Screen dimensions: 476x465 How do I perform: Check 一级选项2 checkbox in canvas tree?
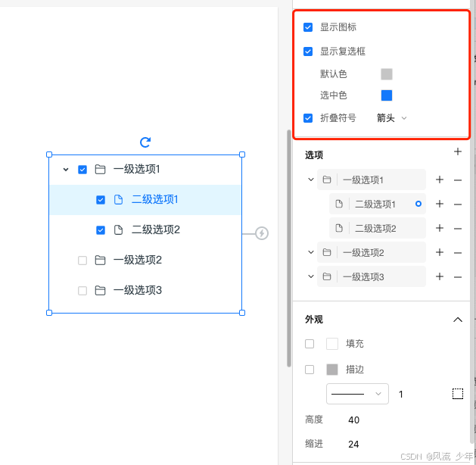(82, 261)
